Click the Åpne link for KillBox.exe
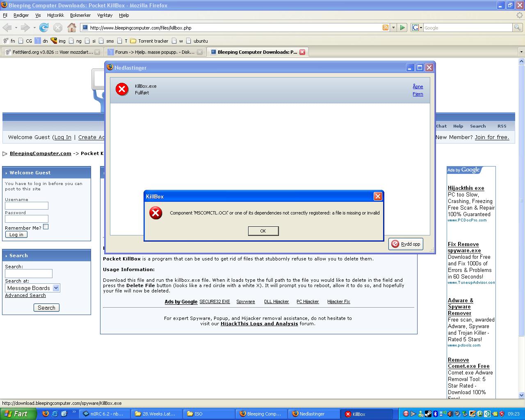 [418, 87]
